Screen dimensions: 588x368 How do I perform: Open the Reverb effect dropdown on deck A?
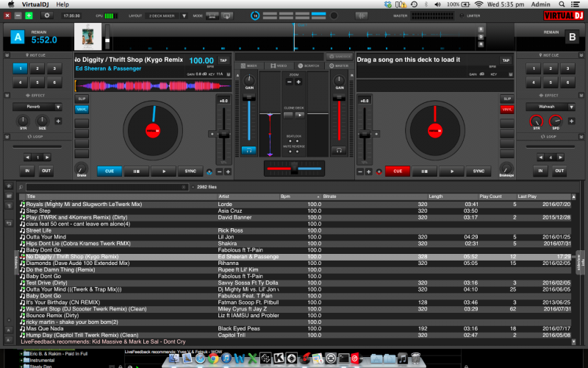[x=58, y=107]
